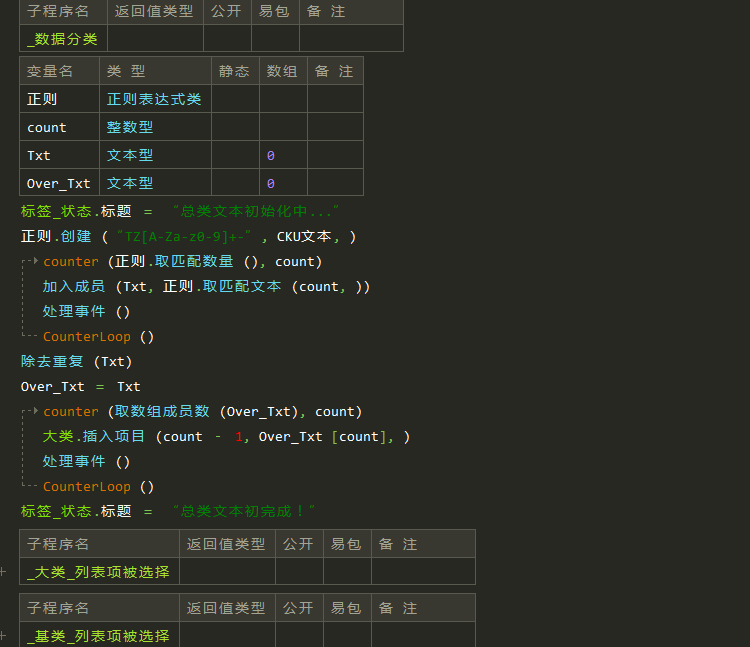Select the _基类_列表项被选择 name cell

(x=99, y=635)
